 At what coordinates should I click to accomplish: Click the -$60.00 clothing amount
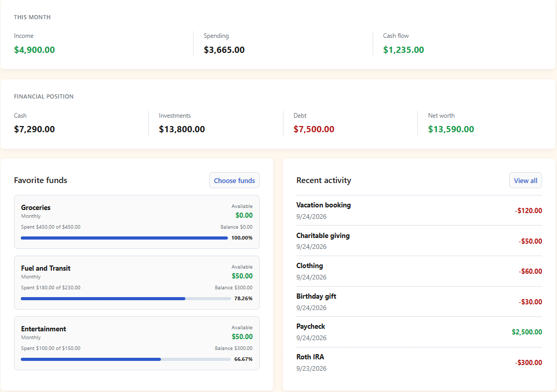tap(530, 271)
